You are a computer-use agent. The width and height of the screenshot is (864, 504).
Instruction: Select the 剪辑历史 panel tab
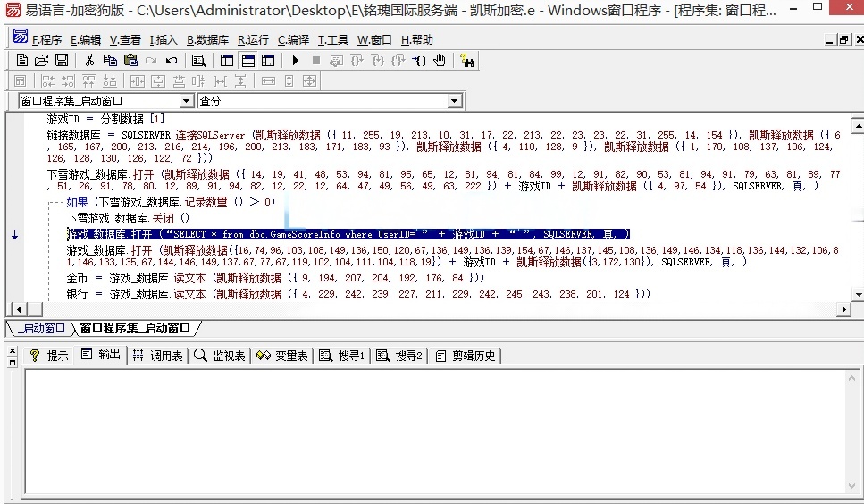tap(466, 356)
